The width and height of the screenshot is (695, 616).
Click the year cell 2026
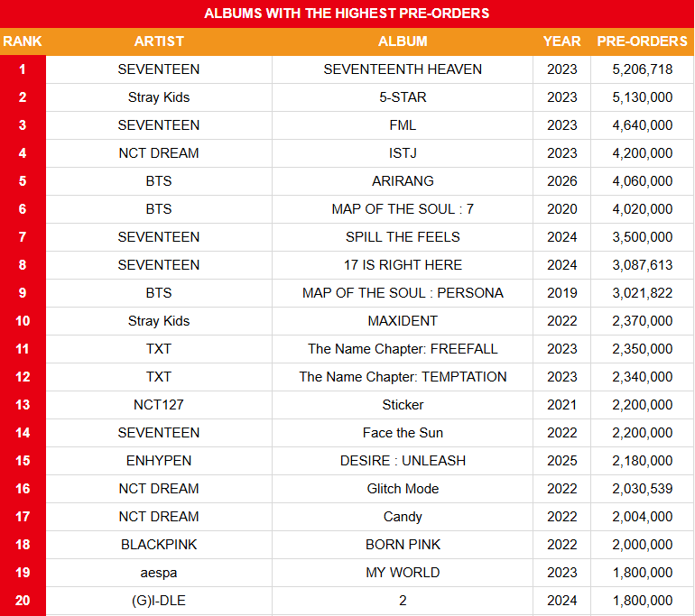pyautogui.click(x=562, y=181)
